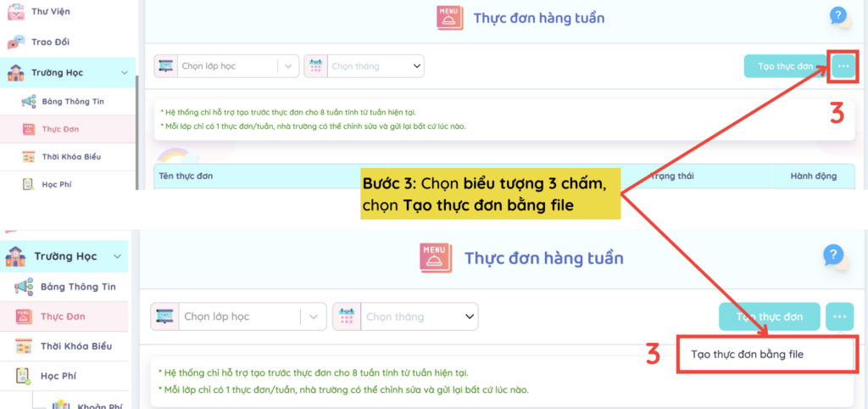
Task: Click class icon beside upper Chọn lớp học
Action: pos(165,66)
